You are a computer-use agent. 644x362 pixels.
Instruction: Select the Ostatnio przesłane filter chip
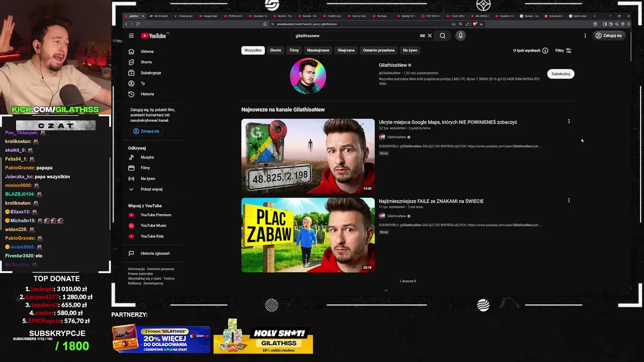pos(379,50)
